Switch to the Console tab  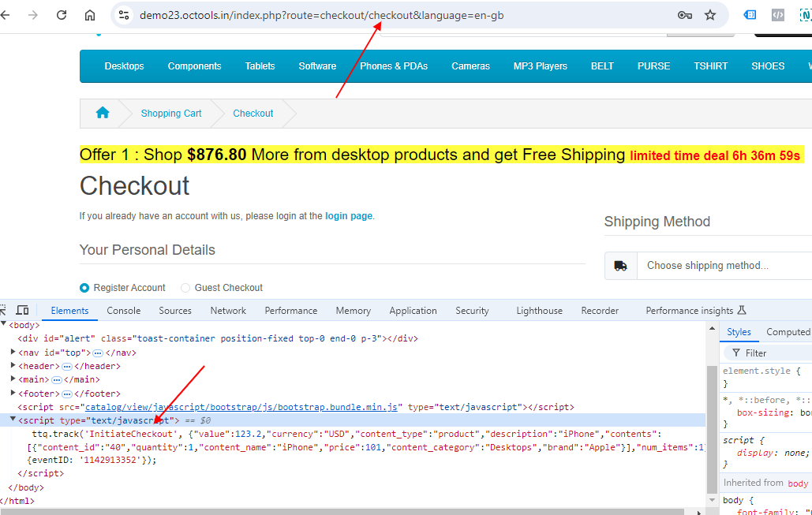pos(123,311)
